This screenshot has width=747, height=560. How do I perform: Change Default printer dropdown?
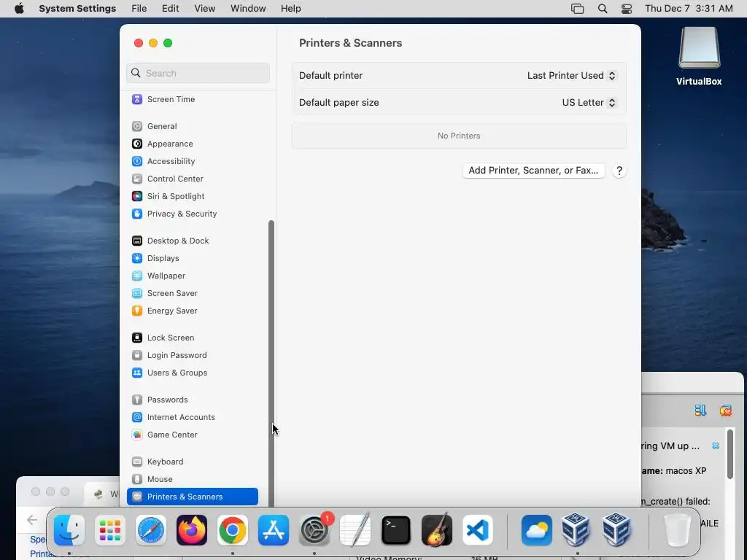coord(572,75)
